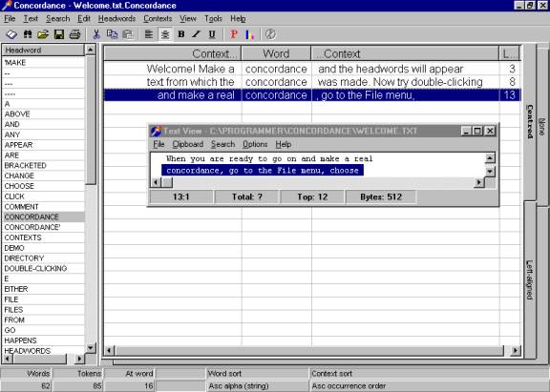Screen dimensions: 550x392
Task: Select headword DIRECTORY in the list
Action: pos(44,258)
